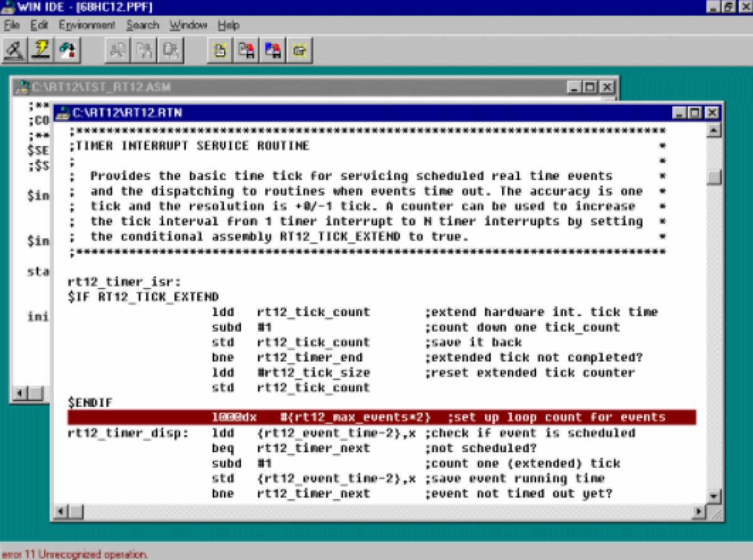Maximize the RT12.RTN editor window
The image size is (753, 560).
tap(695, 113)
